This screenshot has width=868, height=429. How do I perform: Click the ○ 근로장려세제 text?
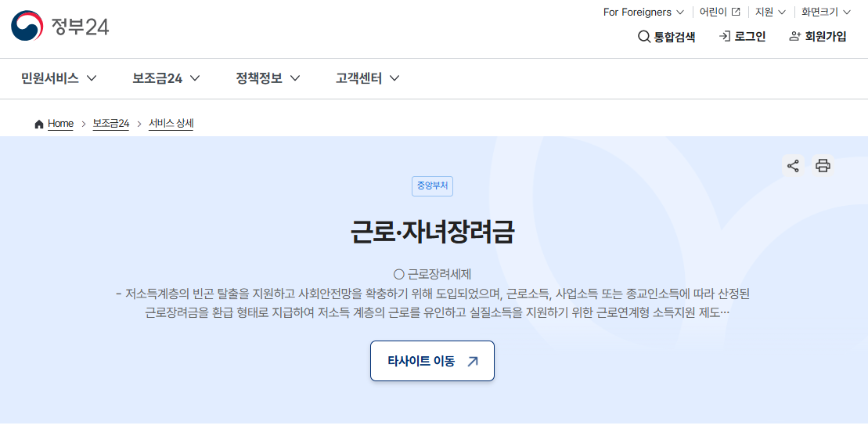(x=432, y=274)
